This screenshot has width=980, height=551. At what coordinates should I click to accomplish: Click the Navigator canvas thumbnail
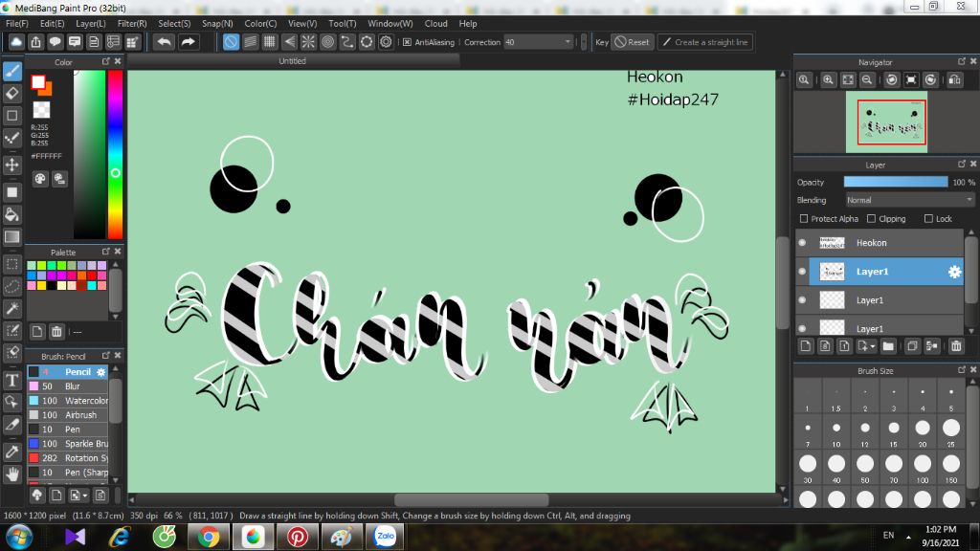click(x=886, y=121)
